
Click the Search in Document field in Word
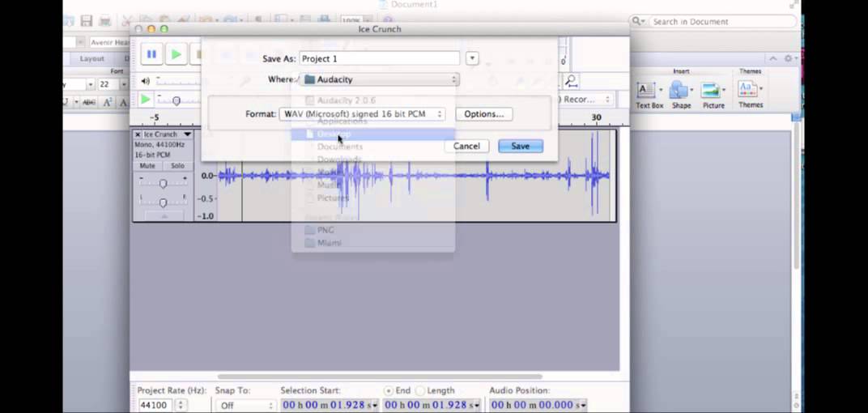tap(722, 22)
